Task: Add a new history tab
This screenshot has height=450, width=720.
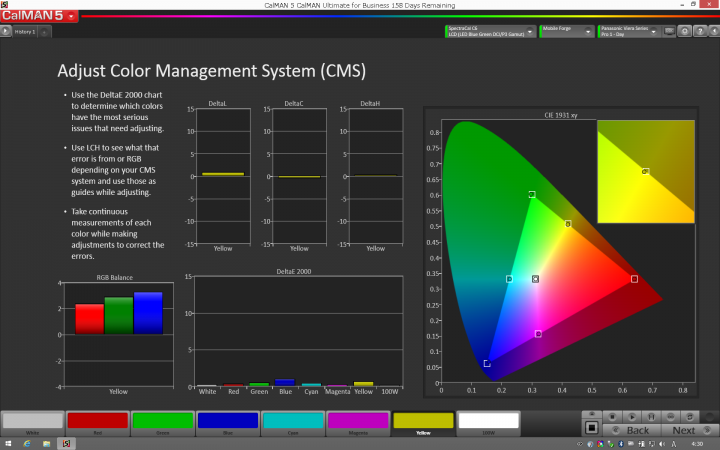Action: (45, 32)
